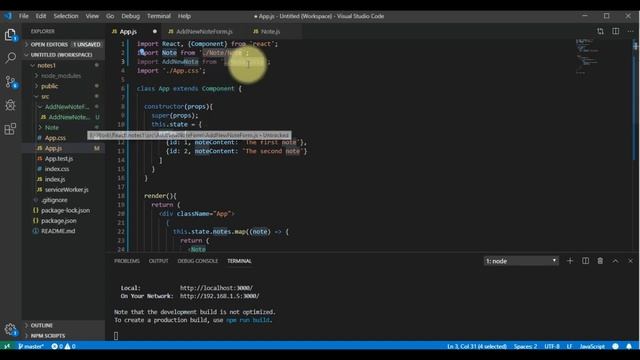640x360 pixels.
Task: Click the open changes compare icon
Action: click(600, 31)
